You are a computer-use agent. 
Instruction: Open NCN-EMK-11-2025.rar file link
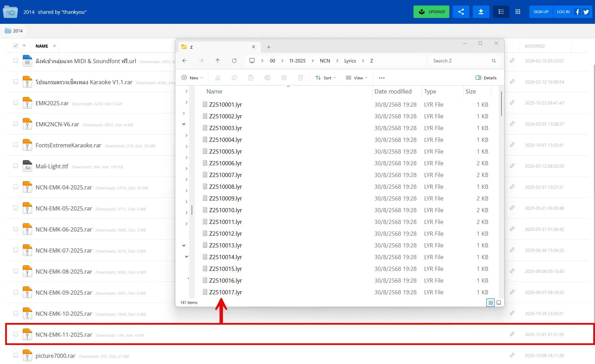pyautogui.click(x=64, y=335)
